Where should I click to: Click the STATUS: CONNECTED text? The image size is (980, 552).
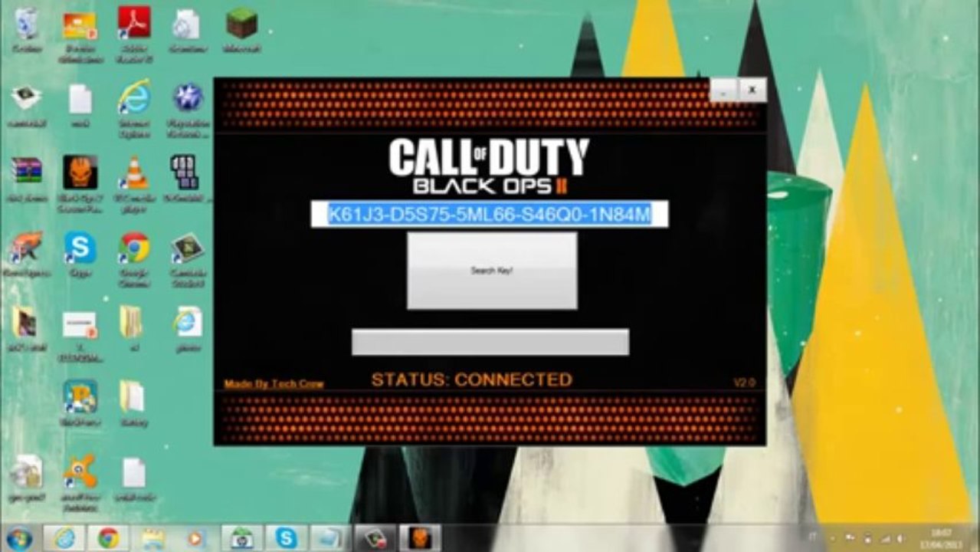471,379
